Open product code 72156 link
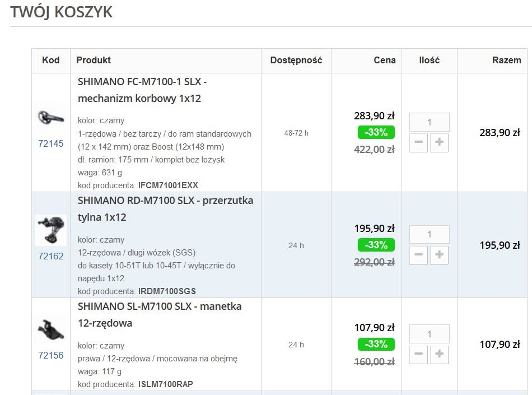This screenshot has width=532, height=395. (x=51, y=355)
